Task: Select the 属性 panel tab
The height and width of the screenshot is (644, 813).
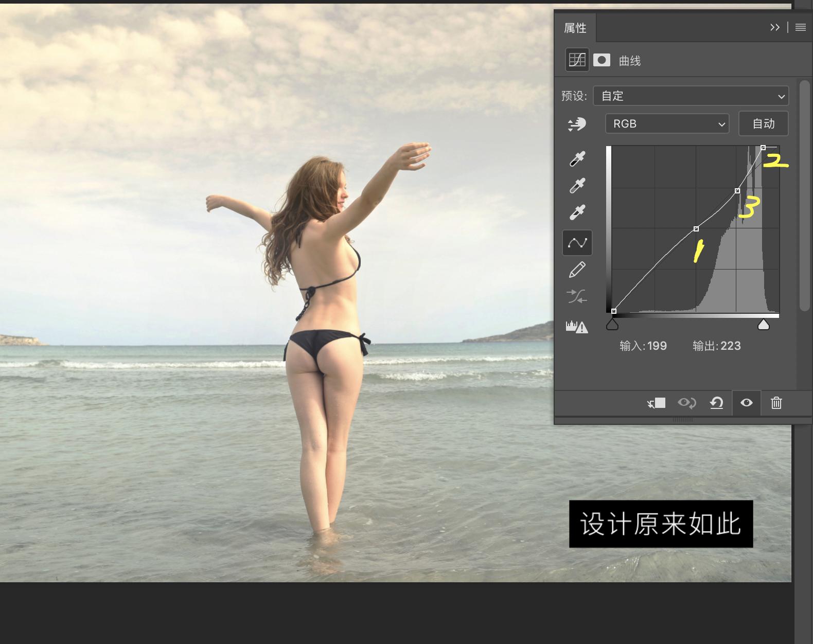Action: pyautogui.click(x=575, y=28)
